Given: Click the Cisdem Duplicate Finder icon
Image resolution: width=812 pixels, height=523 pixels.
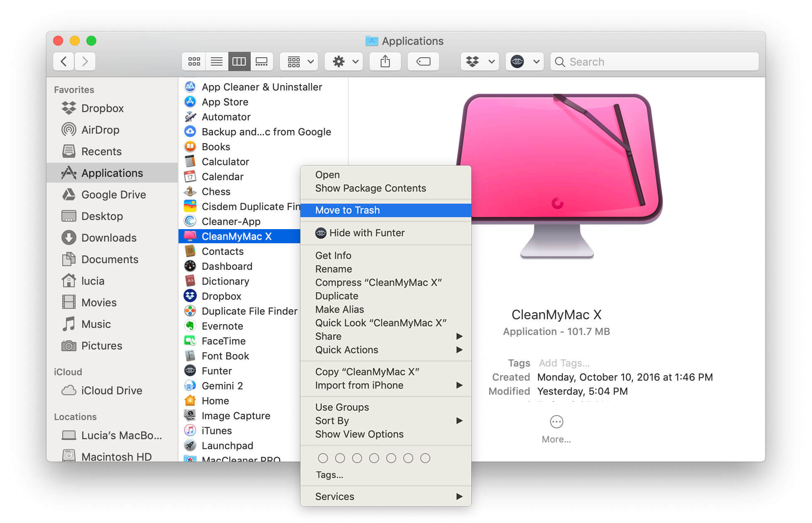Looking at the screenshot, I should pyautogui.click(x=191, y=206).
